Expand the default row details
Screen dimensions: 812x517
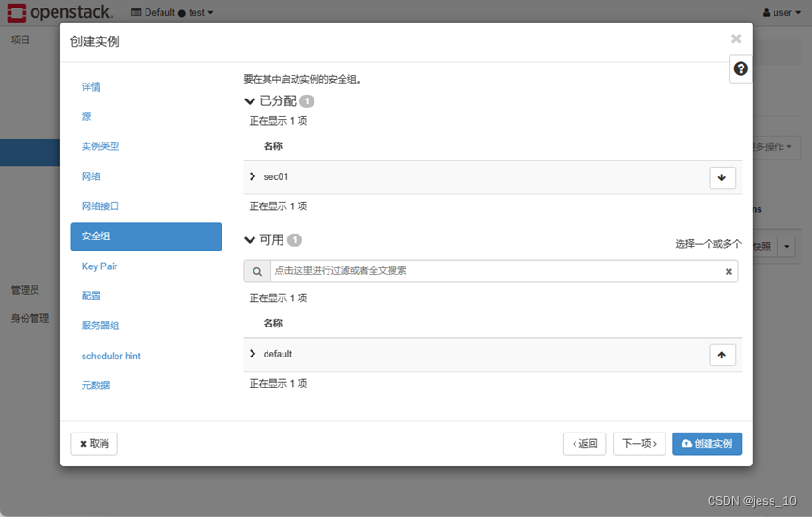(253, 354)
